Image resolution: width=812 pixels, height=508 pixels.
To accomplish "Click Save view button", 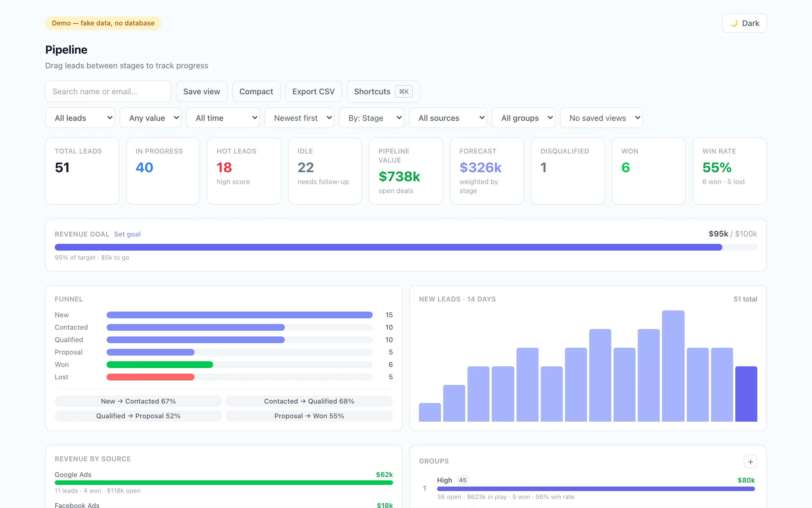I will (202, 91).
